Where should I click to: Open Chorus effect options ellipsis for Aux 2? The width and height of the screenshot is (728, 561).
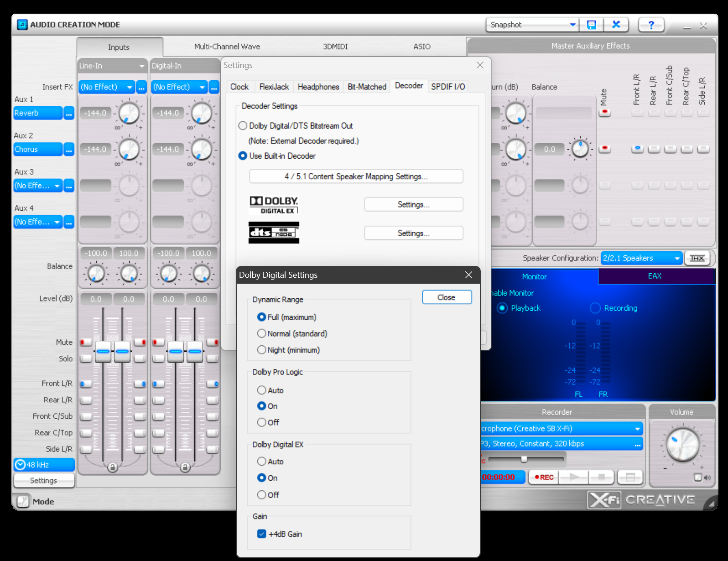pos(69,150)
